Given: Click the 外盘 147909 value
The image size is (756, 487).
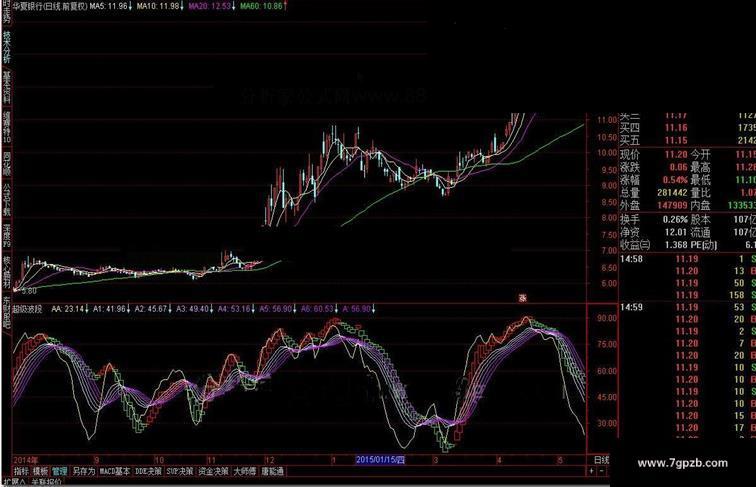Looking at the screenshot, I should click(x=672, y=205).
